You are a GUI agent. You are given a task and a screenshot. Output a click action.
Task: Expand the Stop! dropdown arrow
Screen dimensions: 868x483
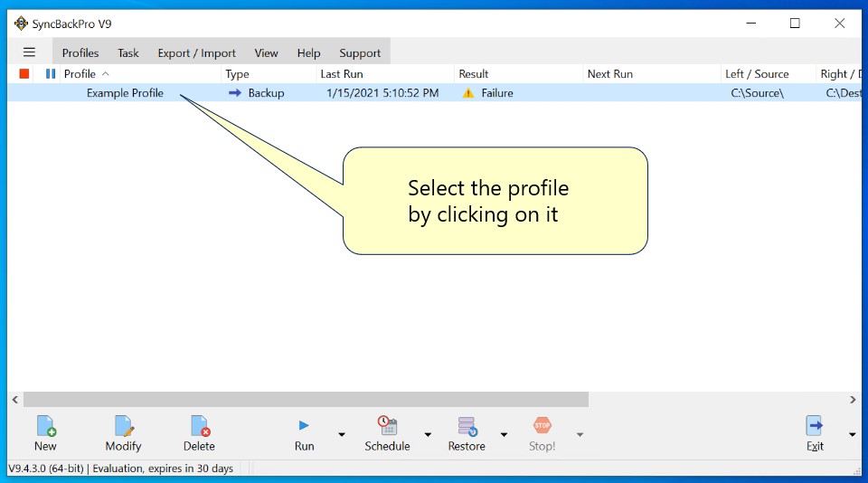pyautogui.click(x=580, y=435)
